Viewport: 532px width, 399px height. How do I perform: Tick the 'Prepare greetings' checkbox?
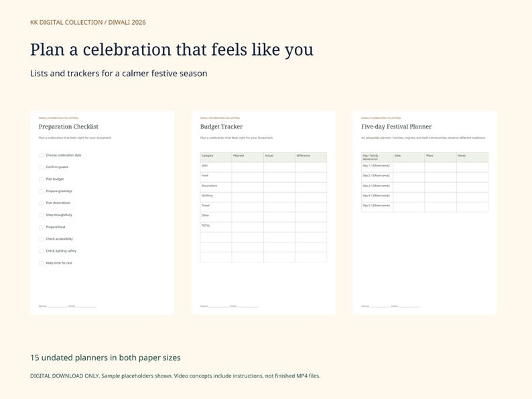tap(41, 191)
